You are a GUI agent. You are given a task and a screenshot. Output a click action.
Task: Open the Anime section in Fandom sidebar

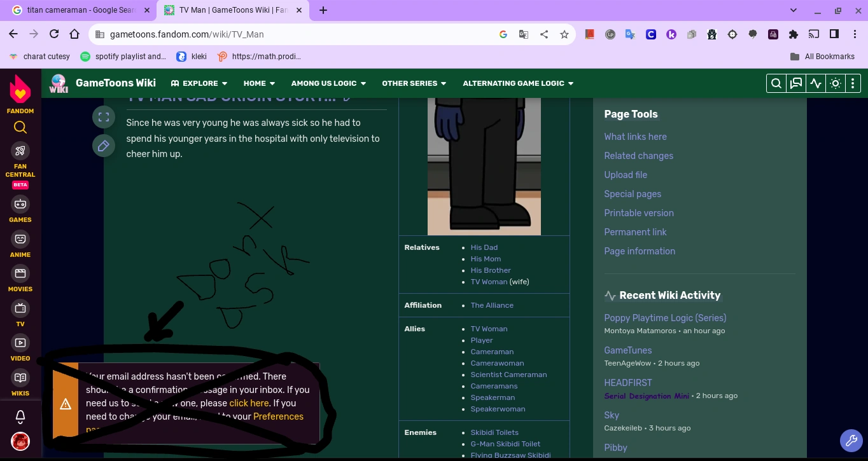coord(20,244)
